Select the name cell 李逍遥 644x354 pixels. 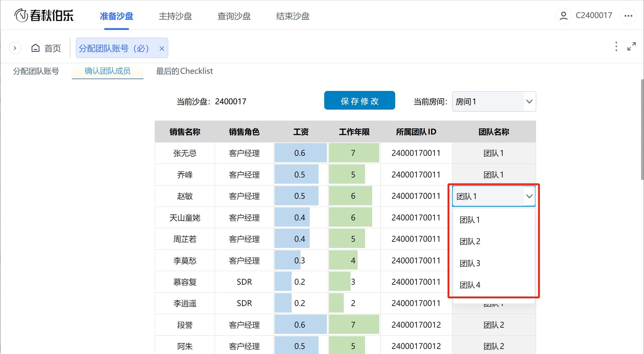185,303
